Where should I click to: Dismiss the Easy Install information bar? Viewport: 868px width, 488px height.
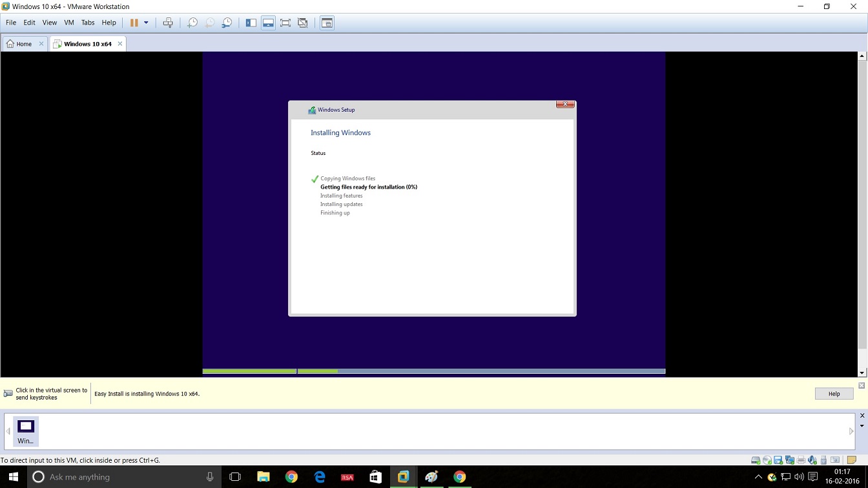point(862,385)
